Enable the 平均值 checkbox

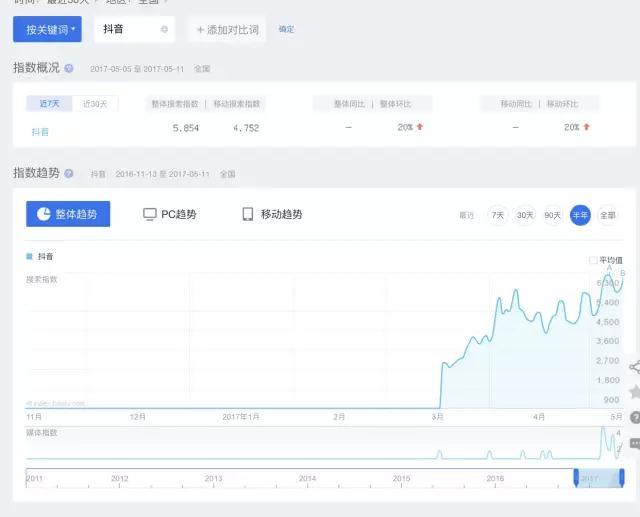(x=593, y=260)
